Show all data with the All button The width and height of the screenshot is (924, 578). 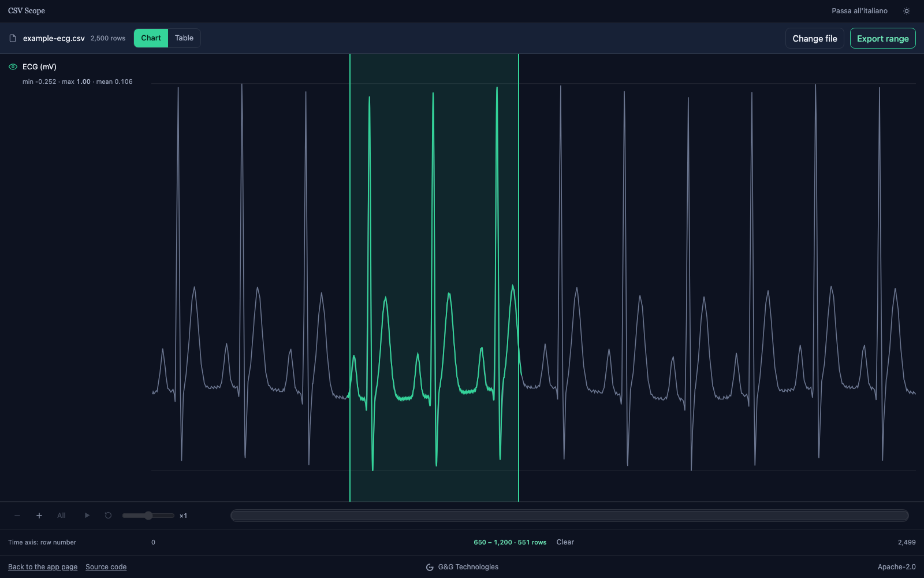[x=61, y=516]
